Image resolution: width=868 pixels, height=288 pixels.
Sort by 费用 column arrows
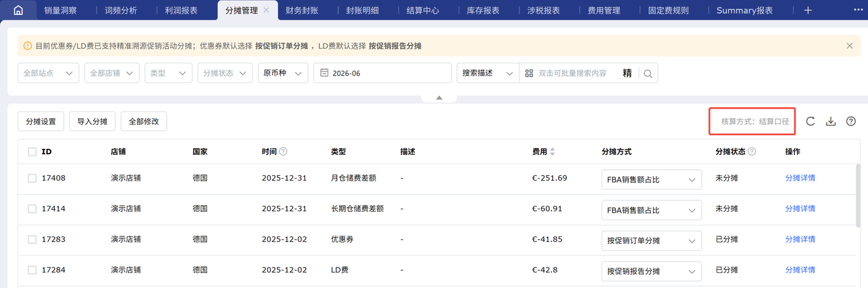(x=553, y=151)
